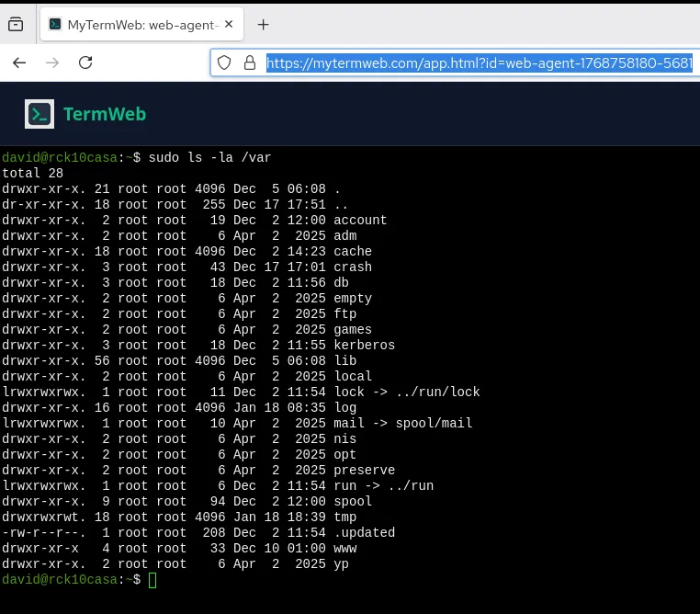Click the 'www' directory name
The image size is (700, 614).
click(x=345, y=549)
